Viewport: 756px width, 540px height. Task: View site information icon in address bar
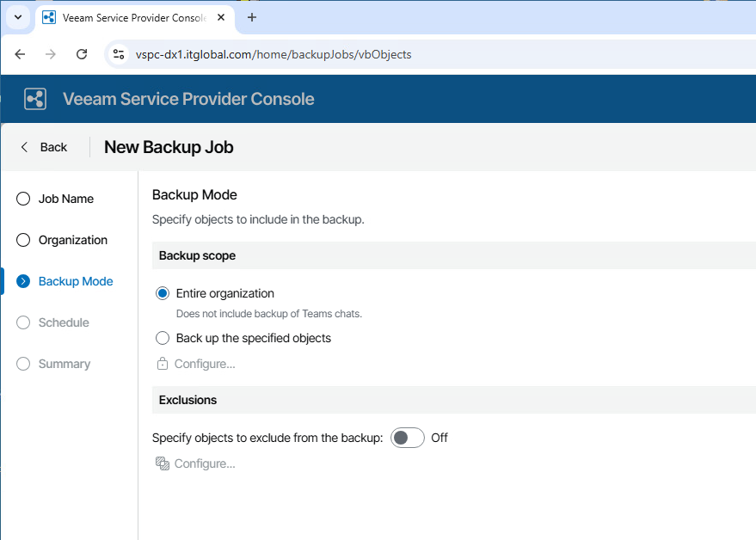[119, 54]
